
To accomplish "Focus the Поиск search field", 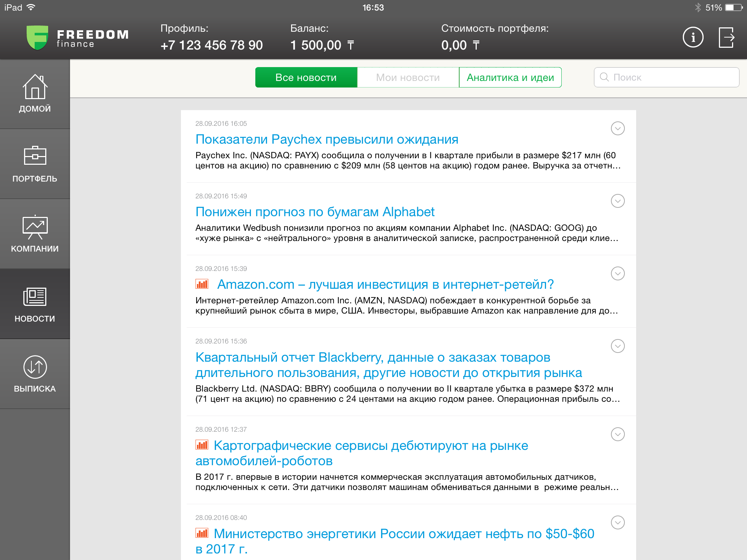I will point(666,77).
